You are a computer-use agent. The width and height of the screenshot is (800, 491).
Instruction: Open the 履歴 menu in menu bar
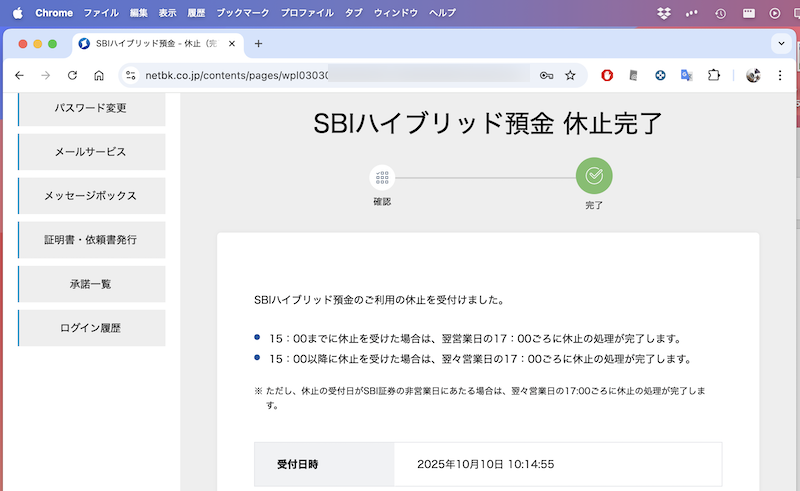(196, 13)
